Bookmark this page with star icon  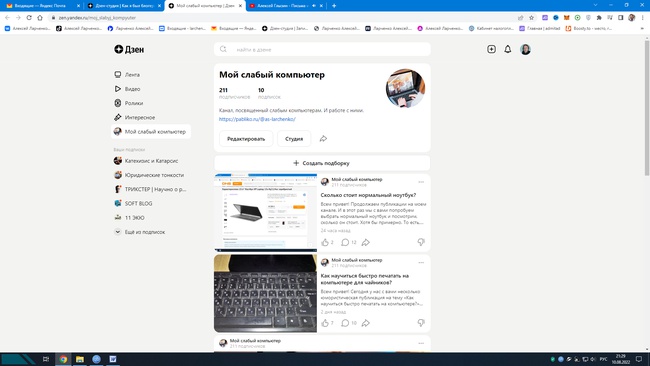tap(531, 18)
